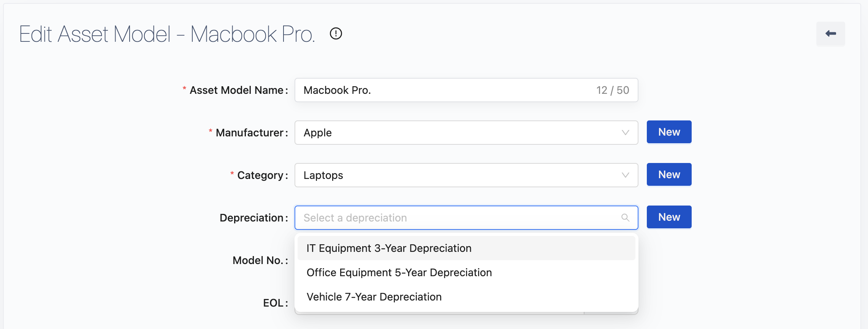Click the Model No. label
This screenshot has height=329, width=868.
coord(258,261)
